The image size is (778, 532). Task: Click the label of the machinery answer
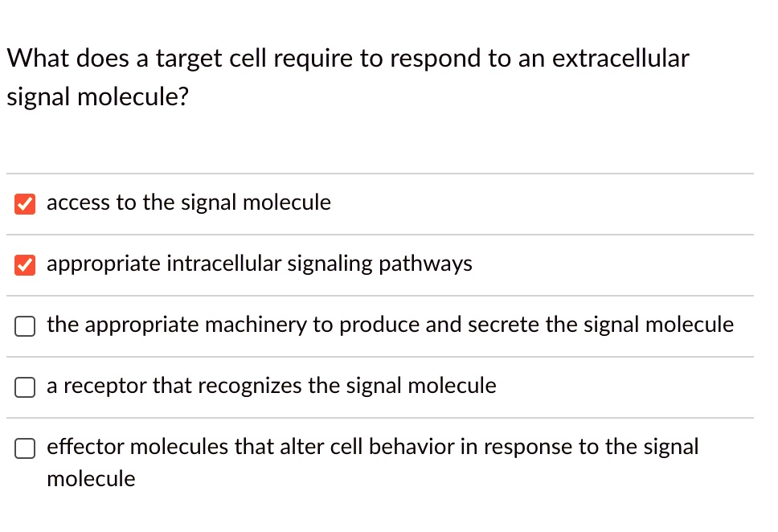[390, 325]
